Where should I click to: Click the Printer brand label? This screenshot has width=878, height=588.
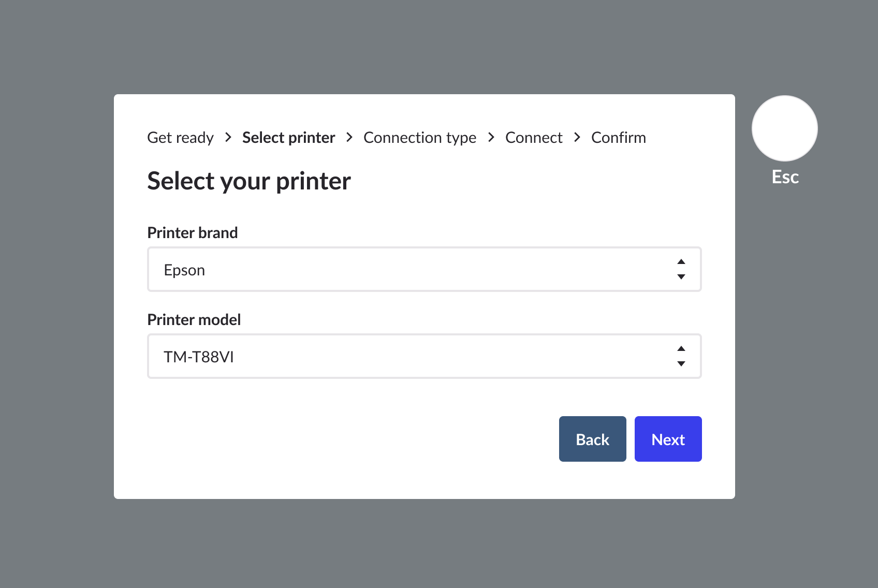pyautogui.click(x=192, y=233)
